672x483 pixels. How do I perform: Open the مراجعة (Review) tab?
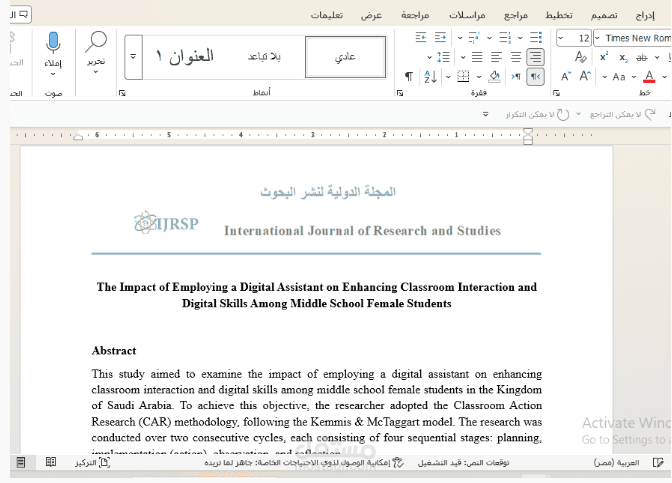click(x=415, y=15)
